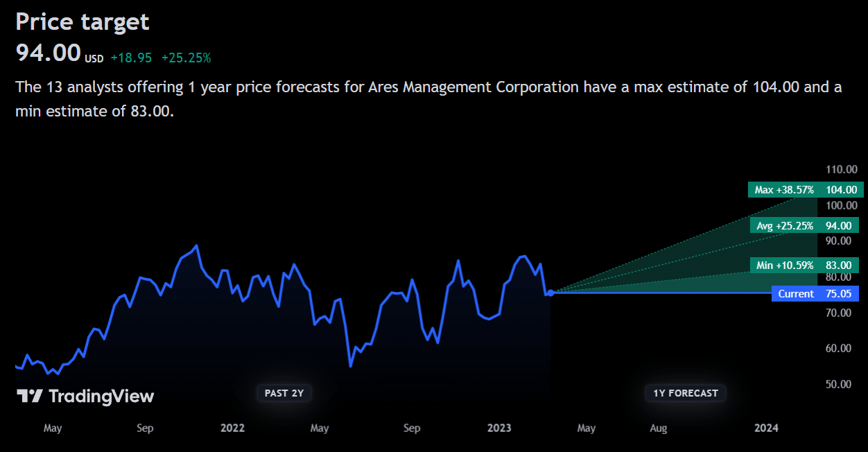Click the Current 75.05 price label

[815, 294]
